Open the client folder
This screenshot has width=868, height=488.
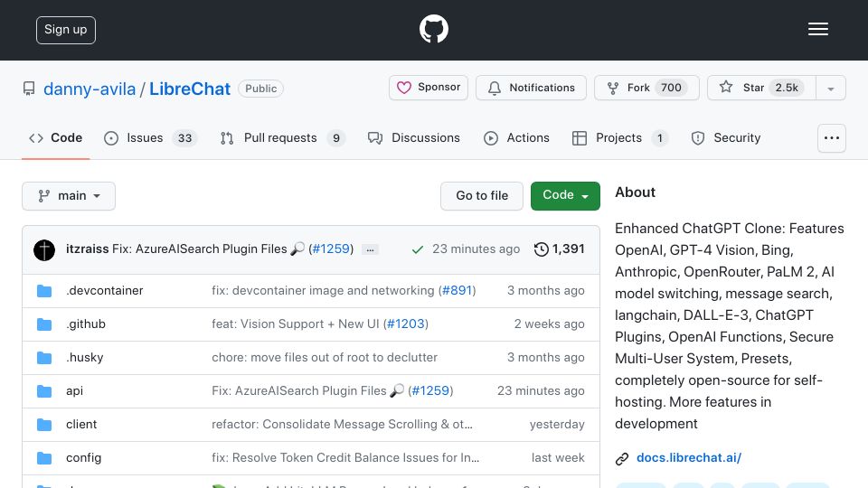[81, 425]
